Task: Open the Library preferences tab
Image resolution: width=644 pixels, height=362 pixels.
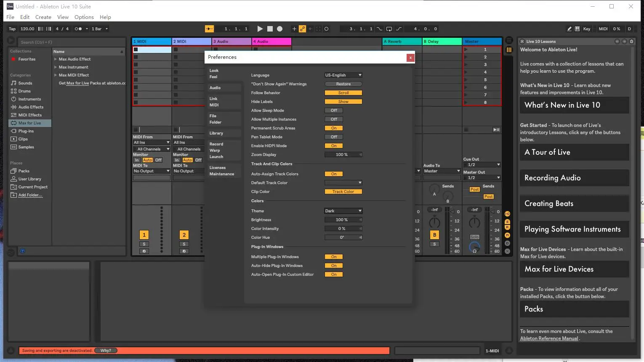Action: tap(224, 133)
